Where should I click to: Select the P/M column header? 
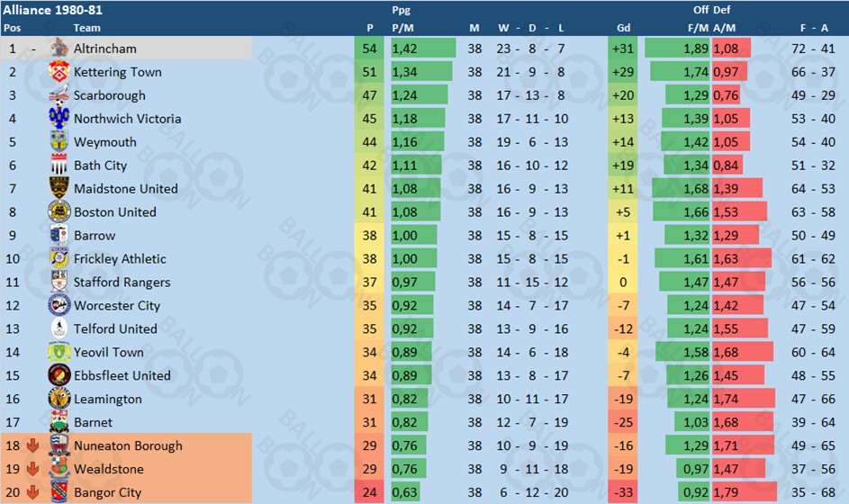(402, 28)
